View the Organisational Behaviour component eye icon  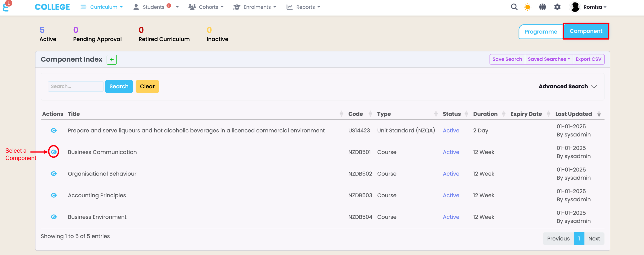tap(54, 174)
